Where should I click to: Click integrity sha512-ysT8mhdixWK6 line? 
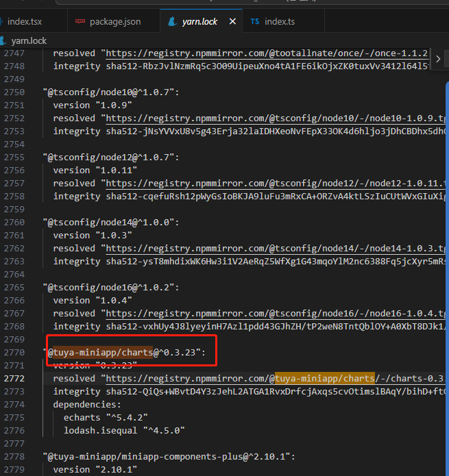tap(249, 262)
